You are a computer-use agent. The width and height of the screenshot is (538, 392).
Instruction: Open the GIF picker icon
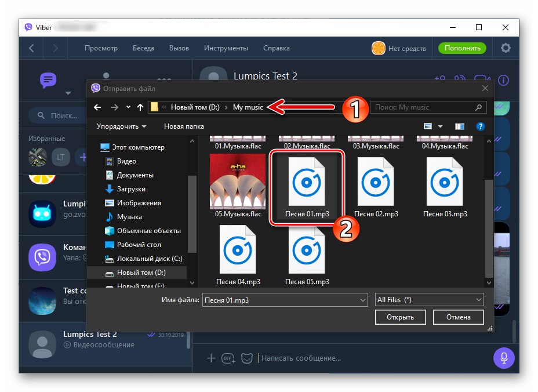point(228,358)
